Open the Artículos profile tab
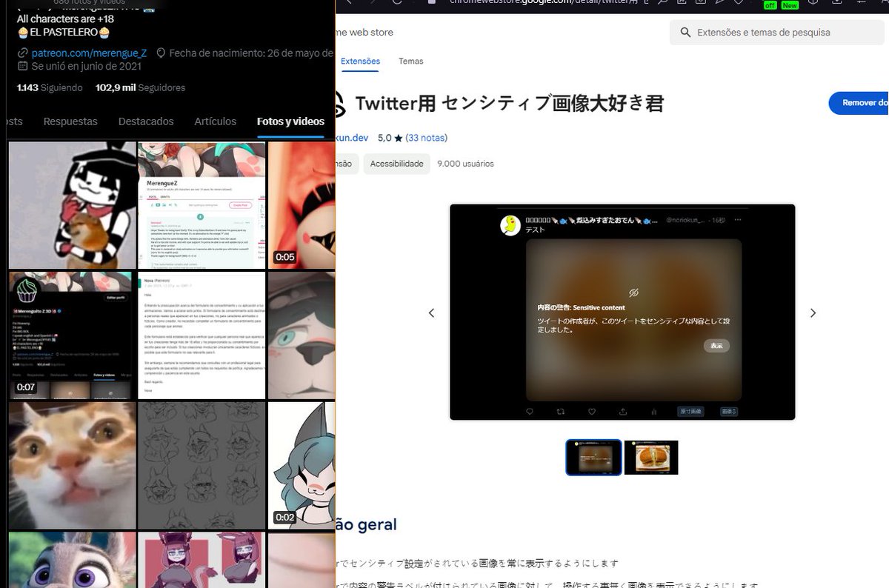 216,121
